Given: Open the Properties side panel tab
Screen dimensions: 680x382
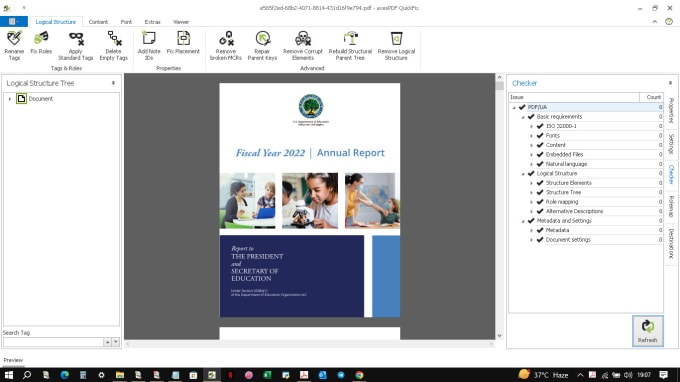Looking at the screenshot, I should [x=671, y=111].
